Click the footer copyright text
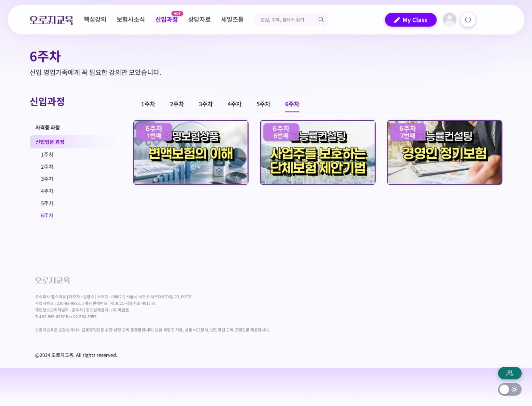Screen dimensions: 532x406 76,355
